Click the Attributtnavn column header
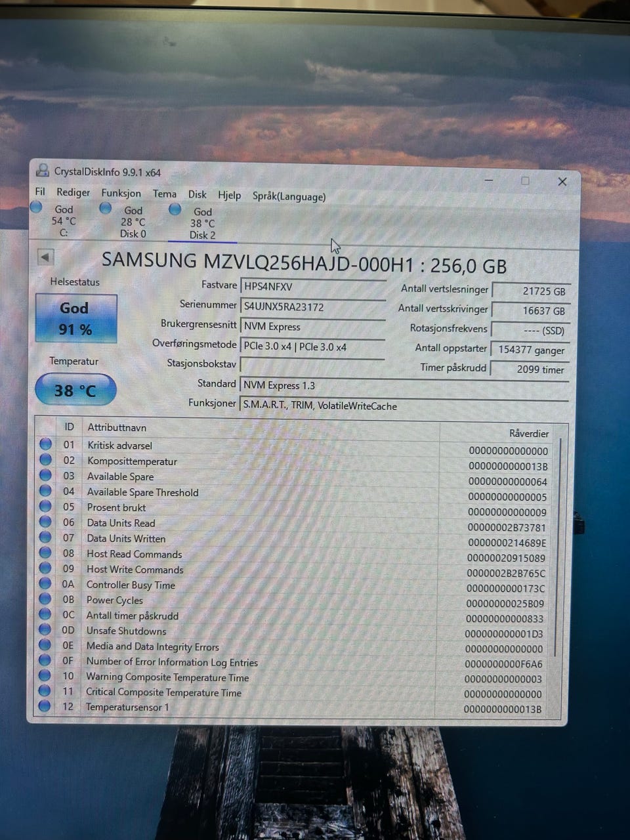The height and width of the screenshot is (840, 630). pos(117,427)
